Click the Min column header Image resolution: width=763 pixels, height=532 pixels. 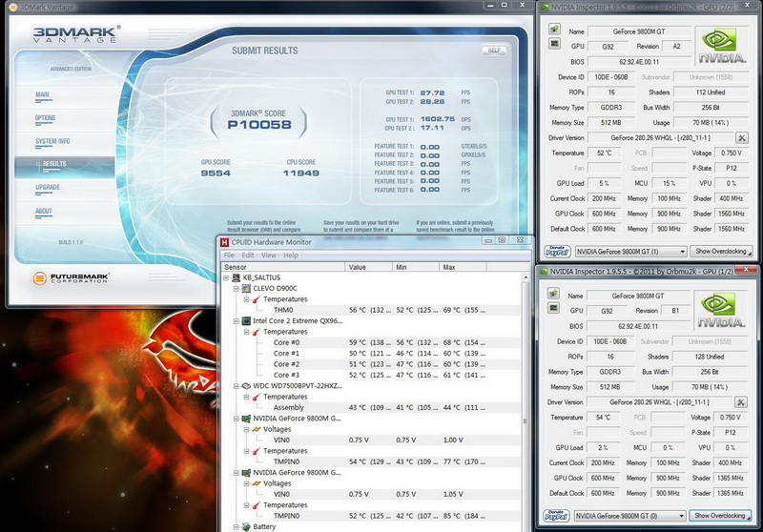[416, 267]
